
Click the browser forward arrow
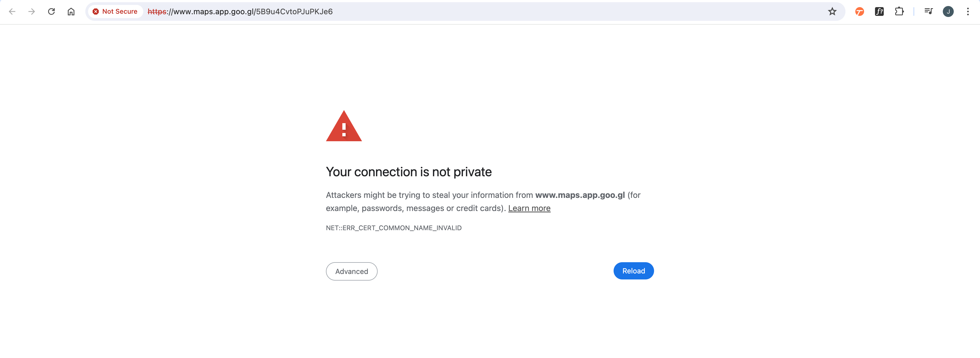31,11
